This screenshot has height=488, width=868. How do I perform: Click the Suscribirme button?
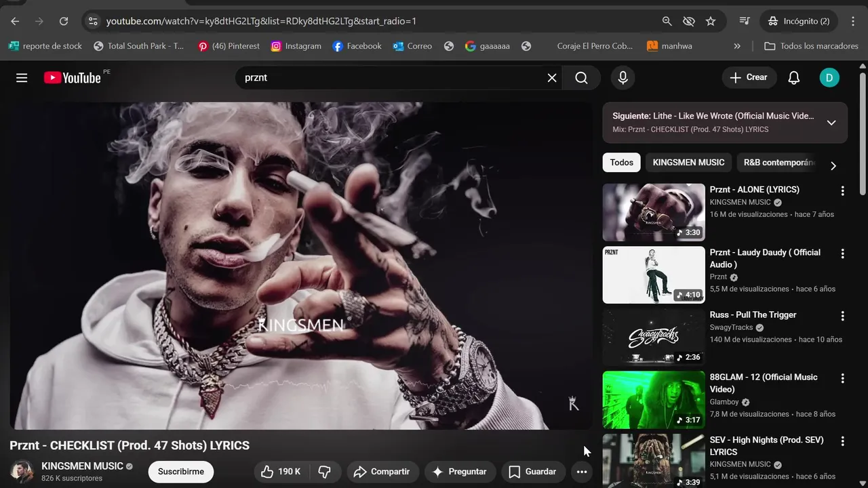pos(181,472)
